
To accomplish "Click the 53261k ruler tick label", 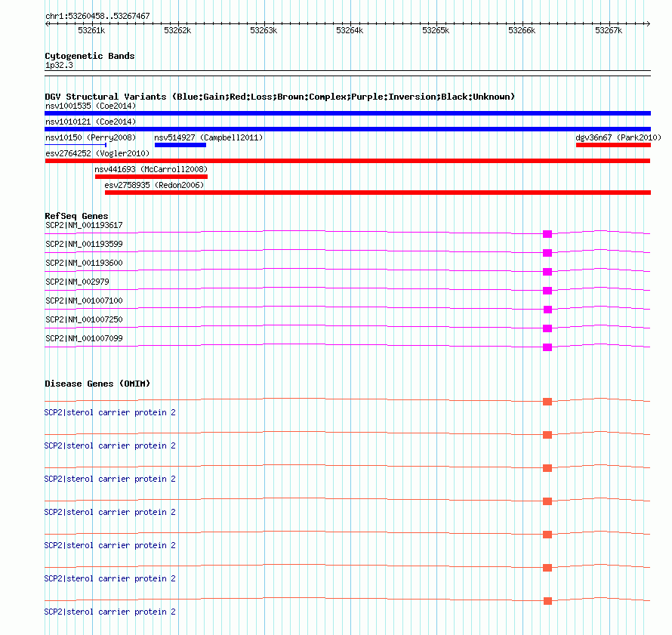I will (91, 30).
